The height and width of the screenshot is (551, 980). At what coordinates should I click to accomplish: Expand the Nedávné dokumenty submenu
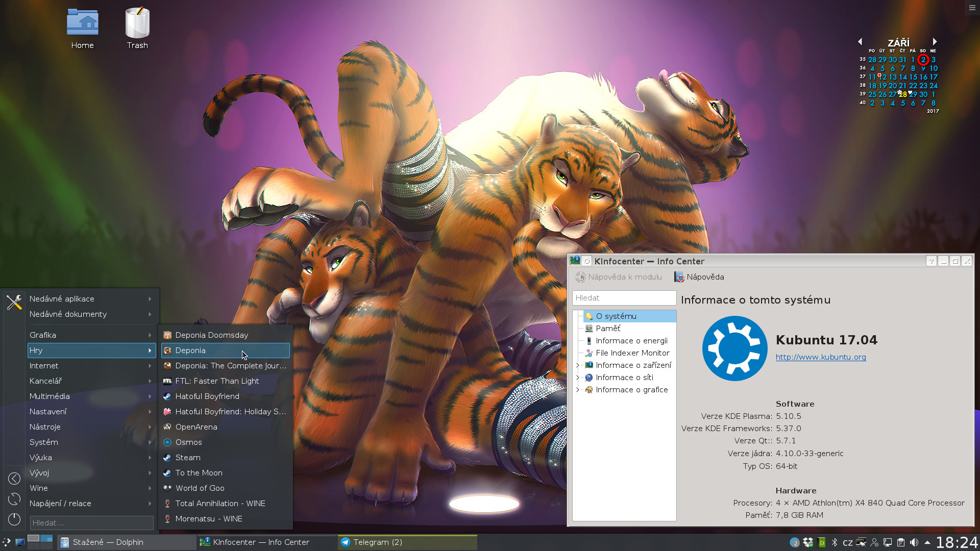[91, 314]
